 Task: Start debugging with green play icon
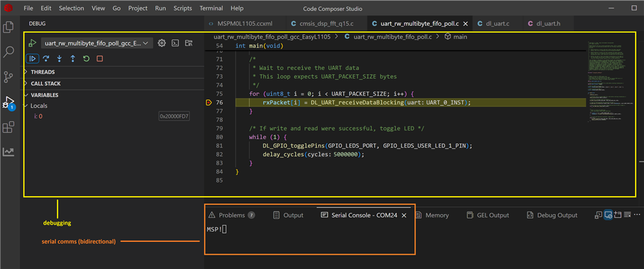coord(32,43)
